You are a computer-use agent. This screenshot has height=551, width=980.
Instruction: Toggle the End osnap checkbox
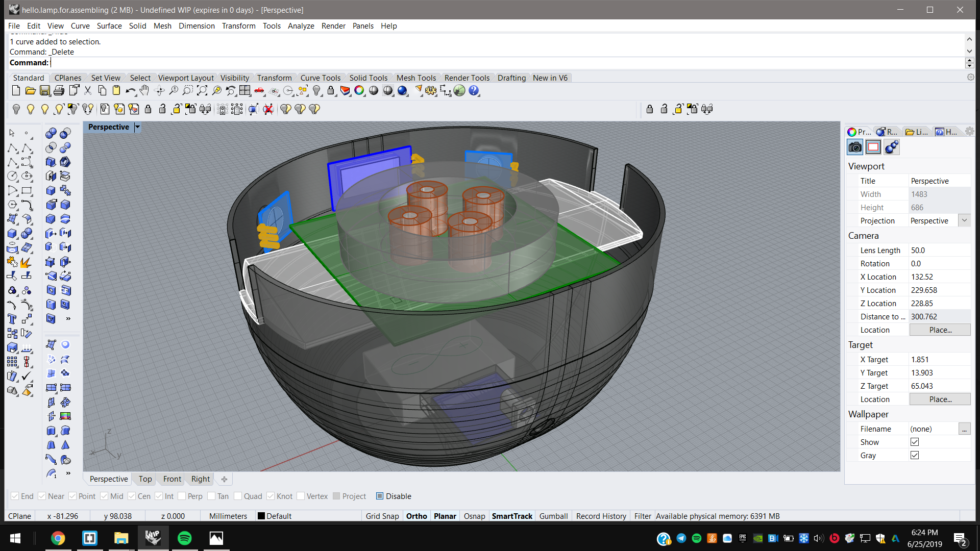[x=15, y=496]
